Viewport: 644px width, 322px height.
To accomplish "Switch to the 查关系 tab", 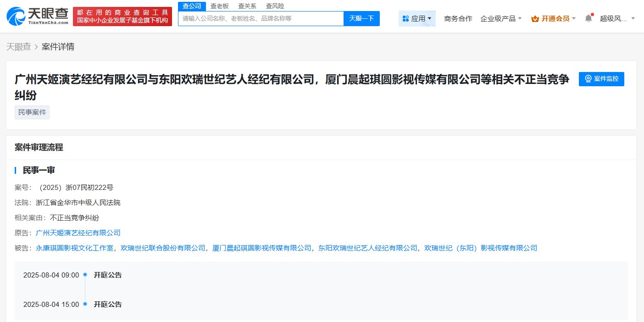I will tap(247, 6).
